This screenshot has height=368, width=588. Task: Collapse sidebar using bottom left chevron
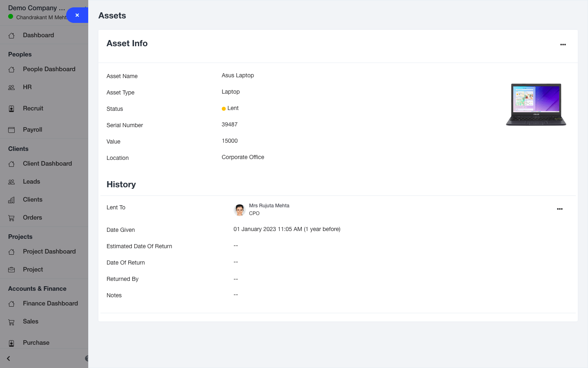(x=8, y=359)
